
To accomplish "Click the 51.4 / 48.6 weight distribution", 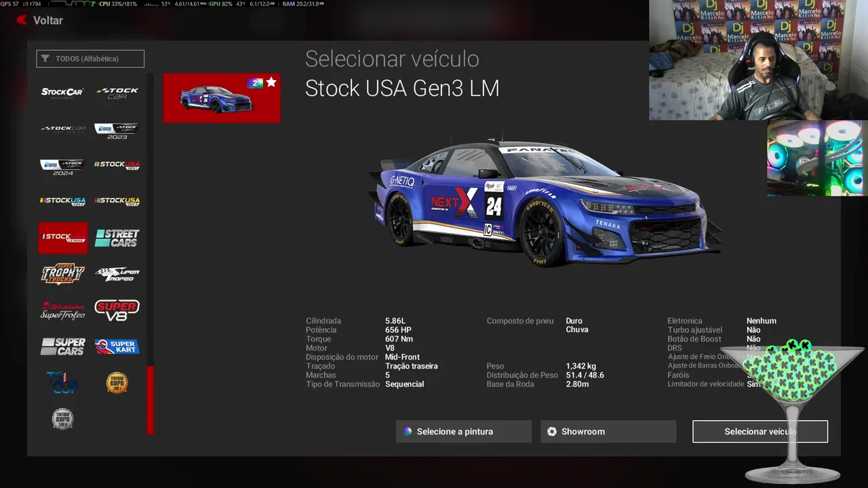I will click(x=585, y=375).
